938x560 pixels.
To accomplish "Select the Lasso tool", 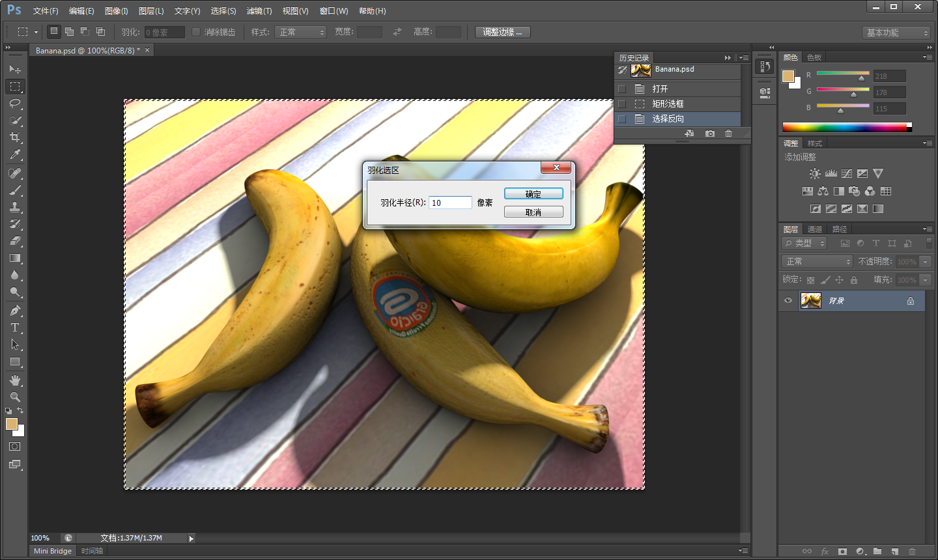I will click(x=14, y=104).
